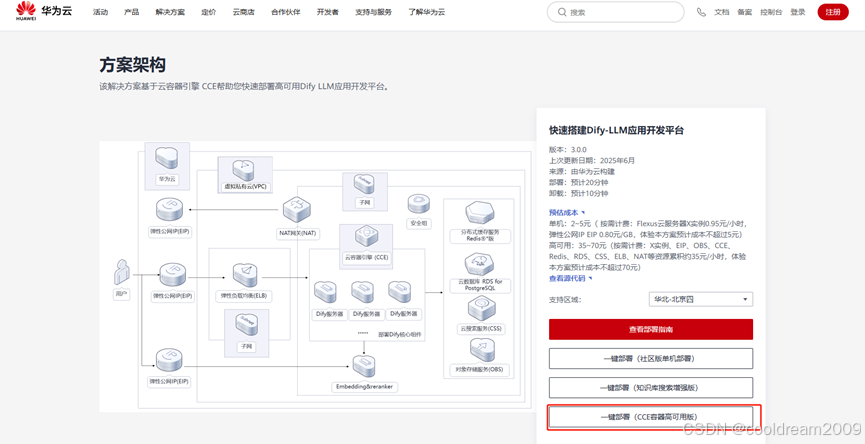
Task: Click the NAT网关(NAT) icon
Action: point(297,211)
